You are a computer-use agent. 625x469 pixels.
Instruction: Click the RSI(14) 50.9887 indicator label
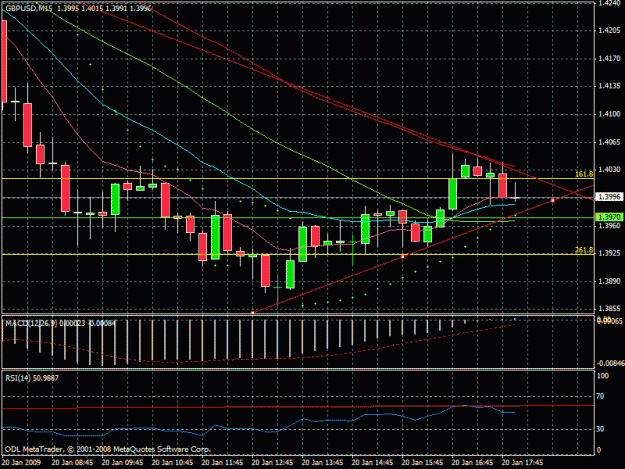click(x=32, y=378)
